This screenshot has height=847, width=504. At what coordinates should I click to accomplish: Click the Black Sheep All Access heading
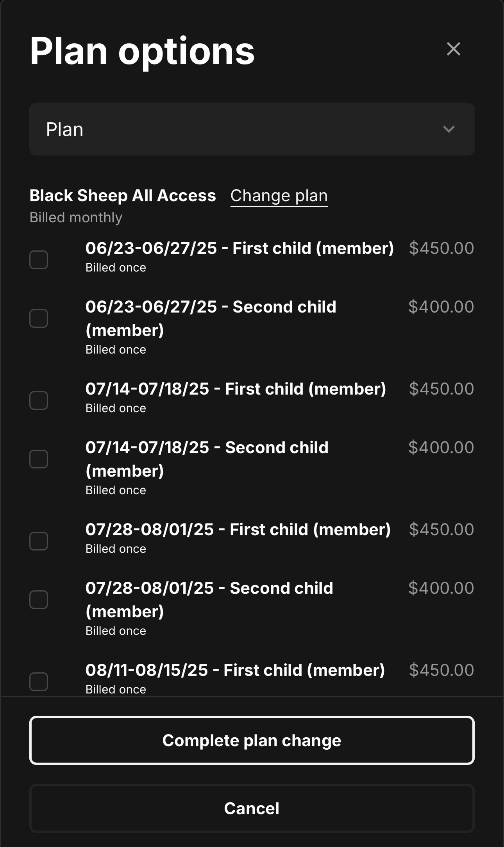click(x=123, y=196)
